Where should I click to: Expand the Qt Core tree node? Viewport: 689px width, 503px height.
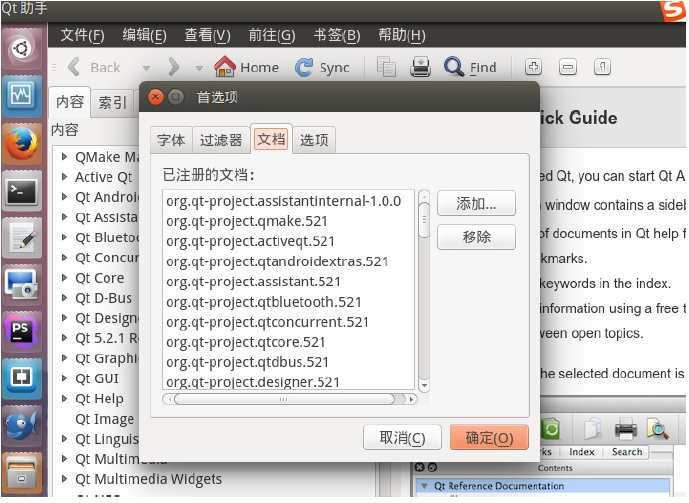coord(65,278)
